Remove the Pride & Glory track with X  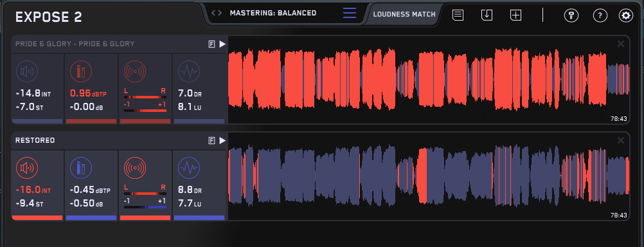[x=621, y=44]
